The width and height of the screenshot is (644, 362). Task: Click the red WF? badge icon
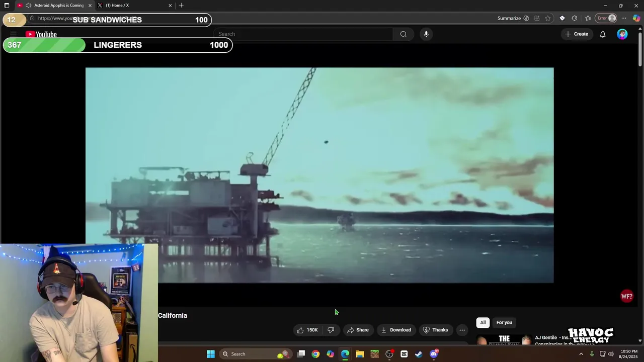click(627, 296)
